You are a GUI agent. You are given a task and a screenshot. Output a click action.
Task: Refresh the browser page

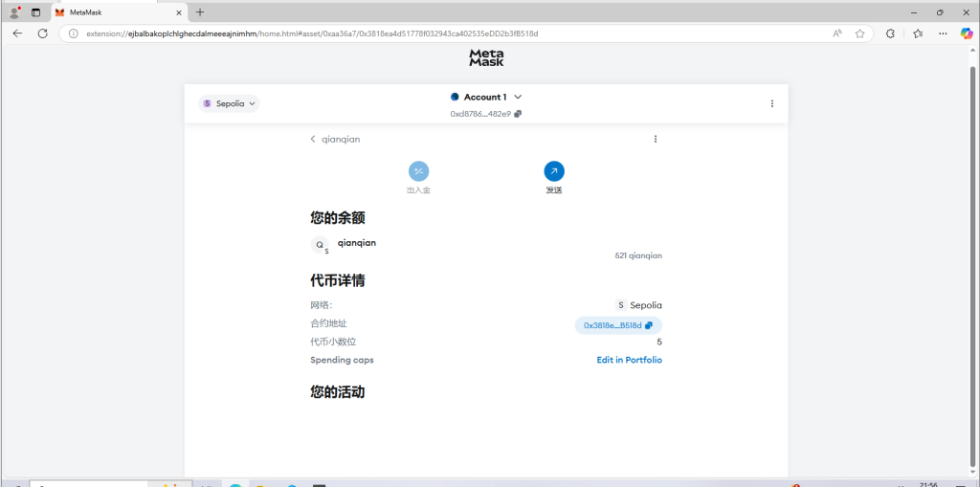pos(42,33)
